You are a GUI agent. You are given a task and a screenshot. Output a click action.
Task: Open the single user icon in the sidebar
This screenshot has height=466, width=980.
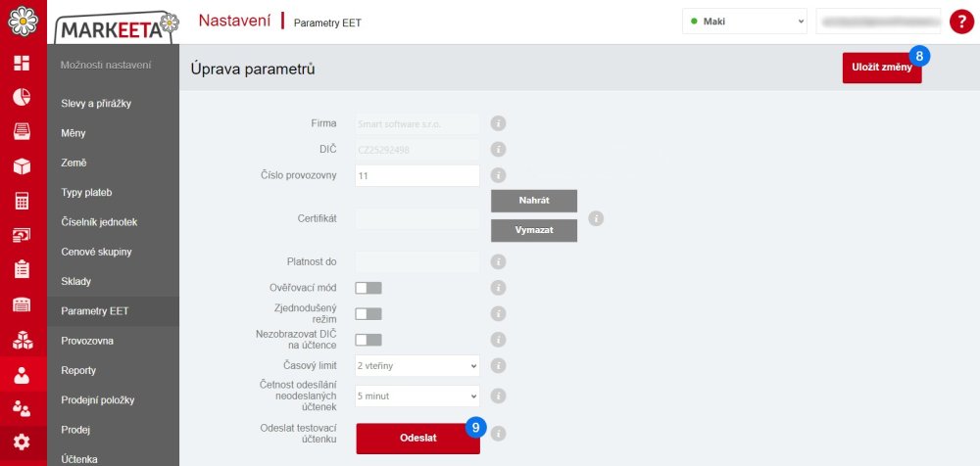pyautogui.click(x=22, y=375)
